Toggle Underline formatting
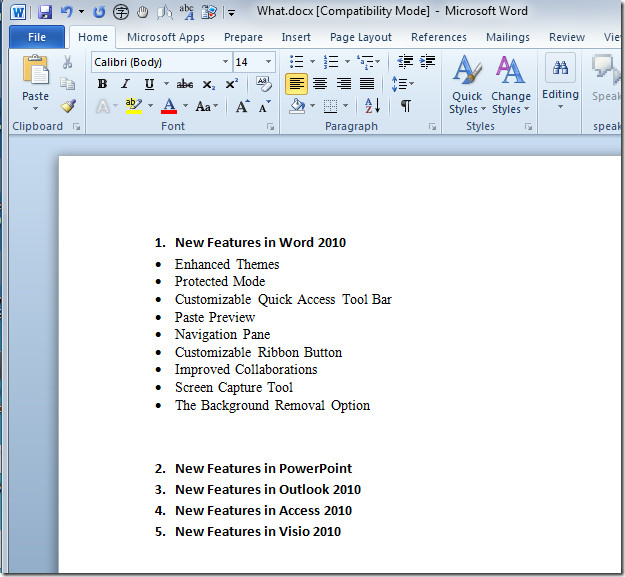The height and width of the screenshot is (577, 625). pos(149,84)
